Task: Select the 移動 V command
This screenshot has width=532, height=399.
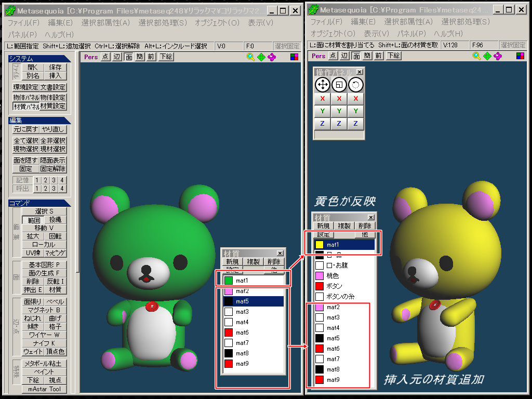Action: point(44,228)
